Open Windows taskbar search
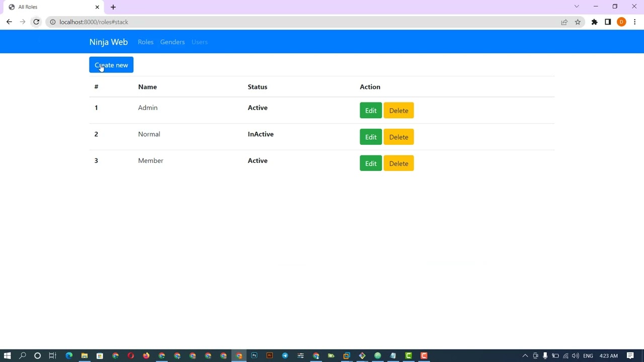 point(23,356)
